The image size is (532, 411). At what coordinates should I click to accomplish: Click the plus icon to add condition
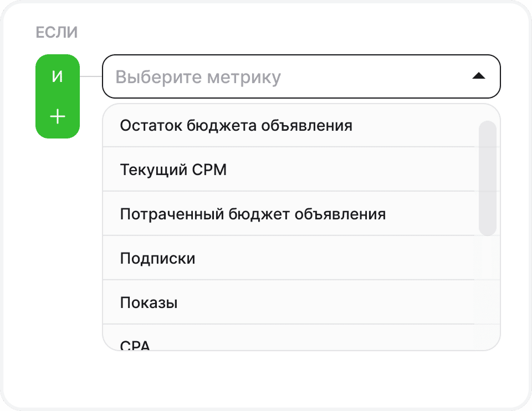tap(58, 117)
